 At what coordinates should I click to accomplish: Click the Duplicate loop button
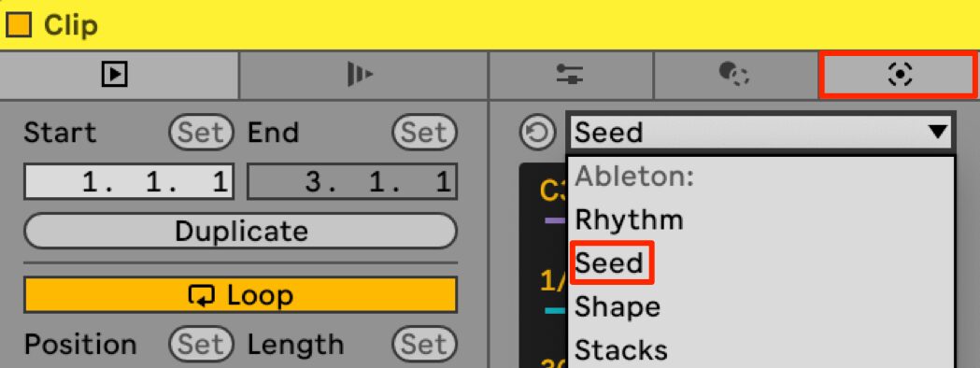pyautogui.click(x=241, y=232)
